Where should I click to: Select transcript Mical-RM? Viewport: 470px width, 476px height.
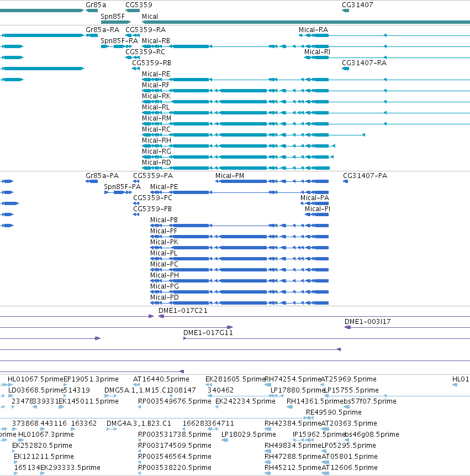pos(306,124)
